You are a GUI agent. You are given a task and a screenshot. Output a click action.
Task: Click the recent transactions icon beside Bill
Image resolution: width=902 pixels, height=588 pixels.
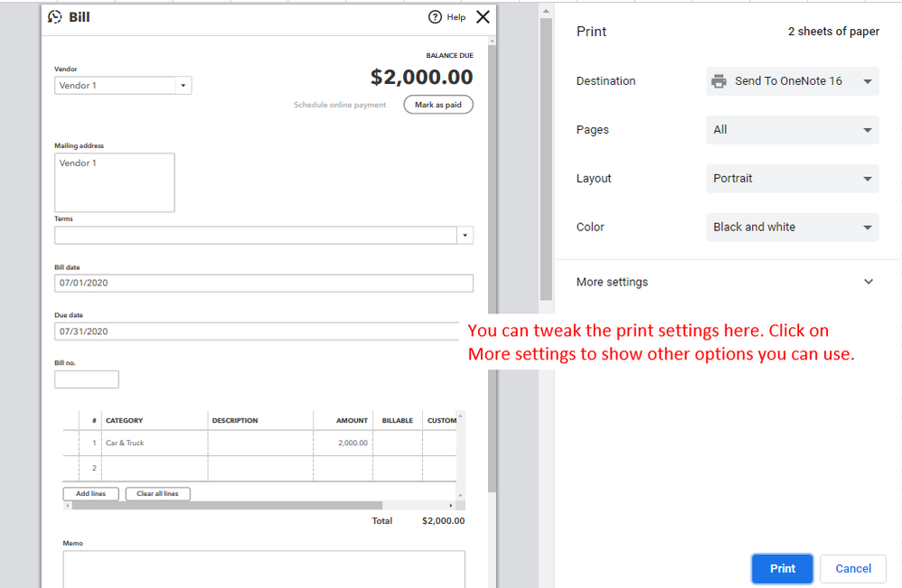pyautogui.click(x=54, y=17)
